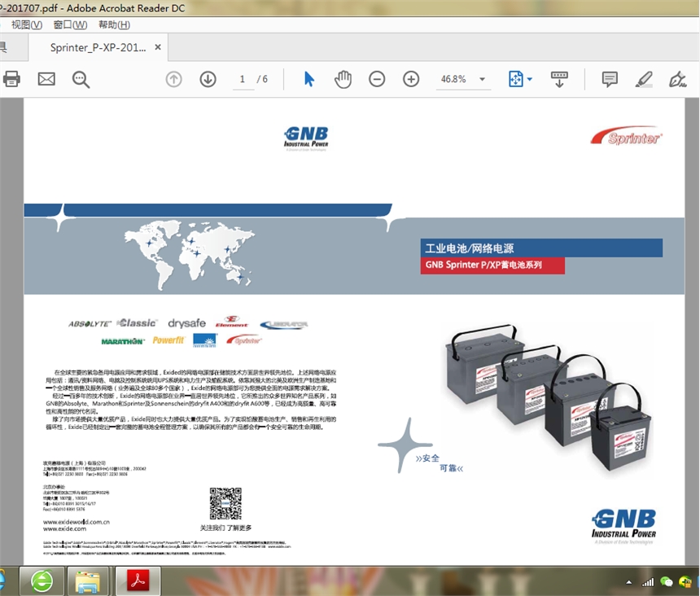Click www.exideworld.com.cn link text
700x596 pixels.
77,521
